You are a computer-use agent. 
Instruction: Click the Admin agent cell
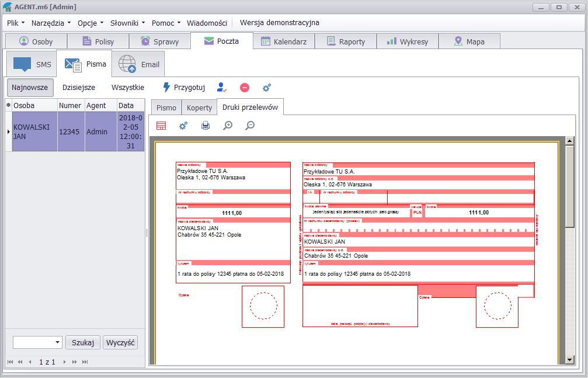(101, 132)
